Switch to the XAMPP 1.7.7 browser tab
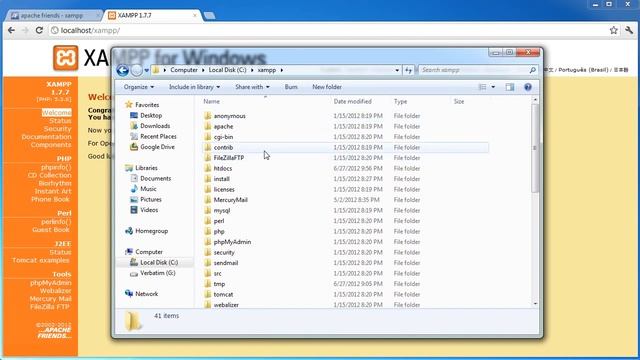This screenshot has height=360, width=640. (x=152, y=16)
